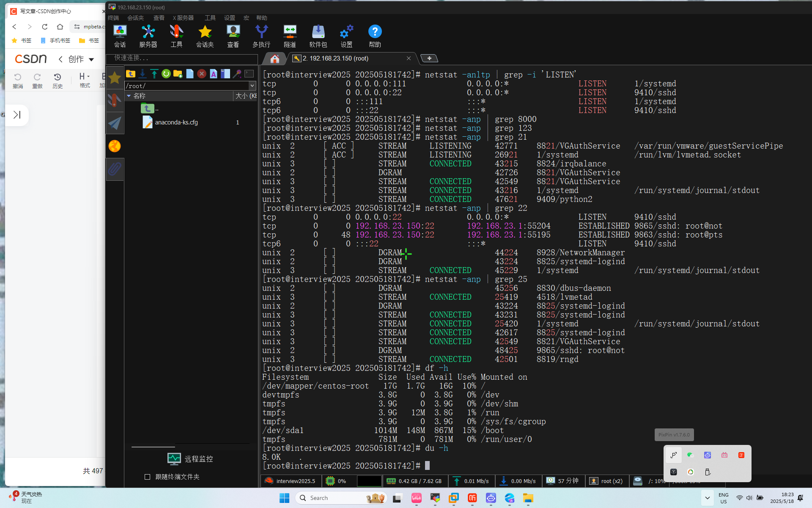Enable 跟随终端文件夹 checkbox
Viewport: 812px width, 508px height.
(x=147, y=477)
